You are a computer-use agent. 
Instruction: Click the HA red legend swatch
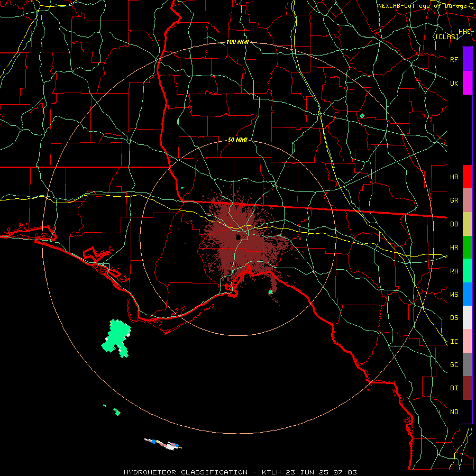(x=467, y=177)
